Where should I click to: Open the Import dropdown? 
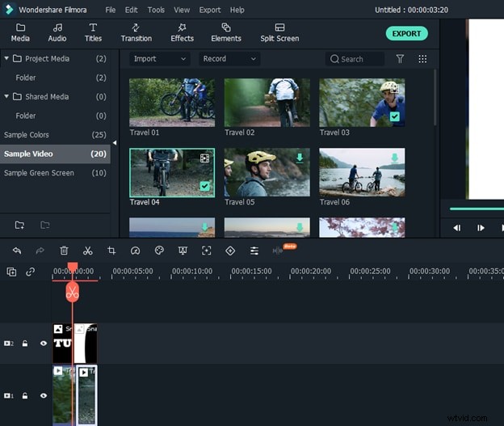click(x=160, y=59)
